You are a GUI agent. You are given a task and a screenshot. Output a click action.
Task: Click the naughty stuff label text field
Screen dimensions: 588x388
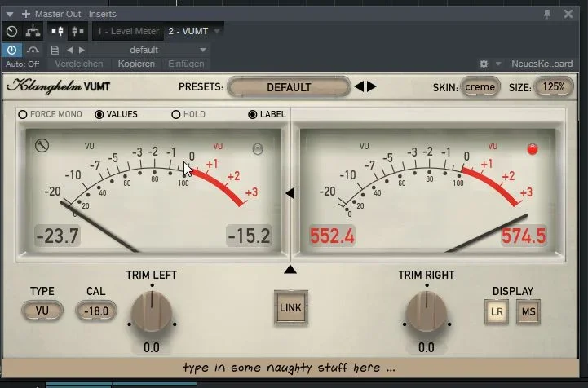pos(290,368)
